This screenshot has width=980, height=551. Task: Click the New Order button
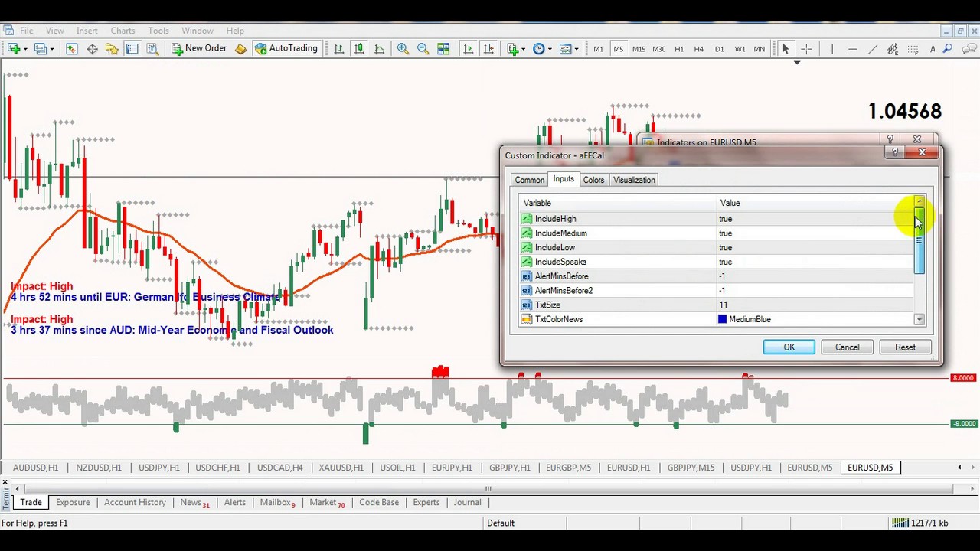coord(199,49)
